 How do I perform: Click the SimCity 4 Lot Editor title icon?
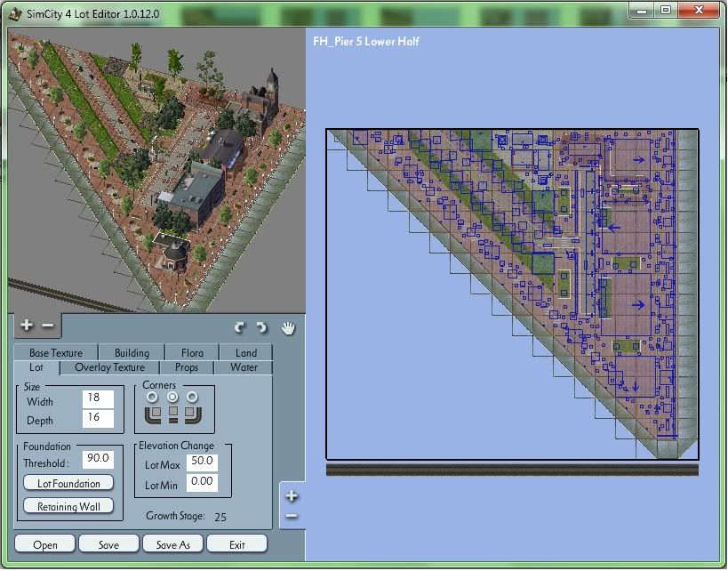point(15,14)
